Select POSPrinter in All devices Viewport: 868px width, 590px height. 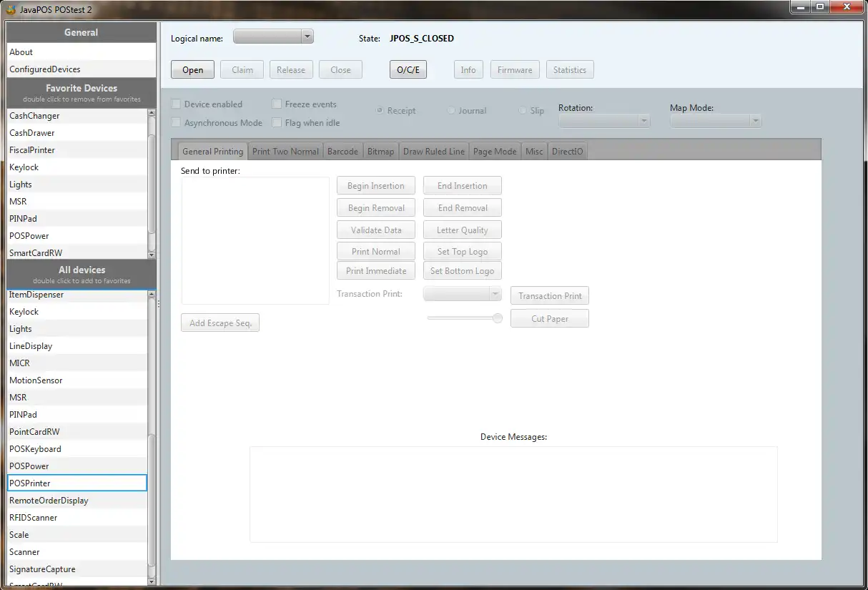click(x=77, y=483)
